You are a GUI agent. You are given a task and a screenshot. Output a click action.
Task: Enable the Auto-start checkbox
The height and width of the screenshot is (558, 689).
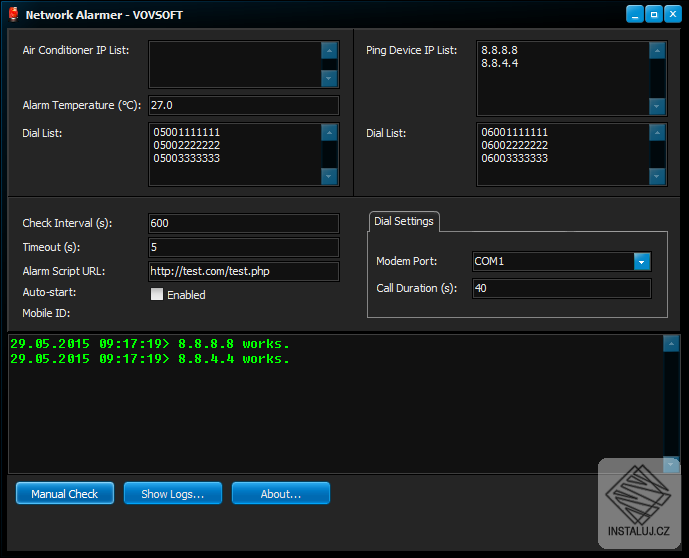click(x=156, y=294)
